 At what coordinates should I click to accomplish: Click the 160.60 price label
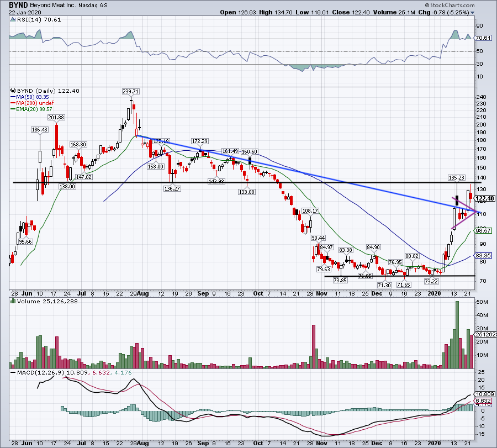250,151
